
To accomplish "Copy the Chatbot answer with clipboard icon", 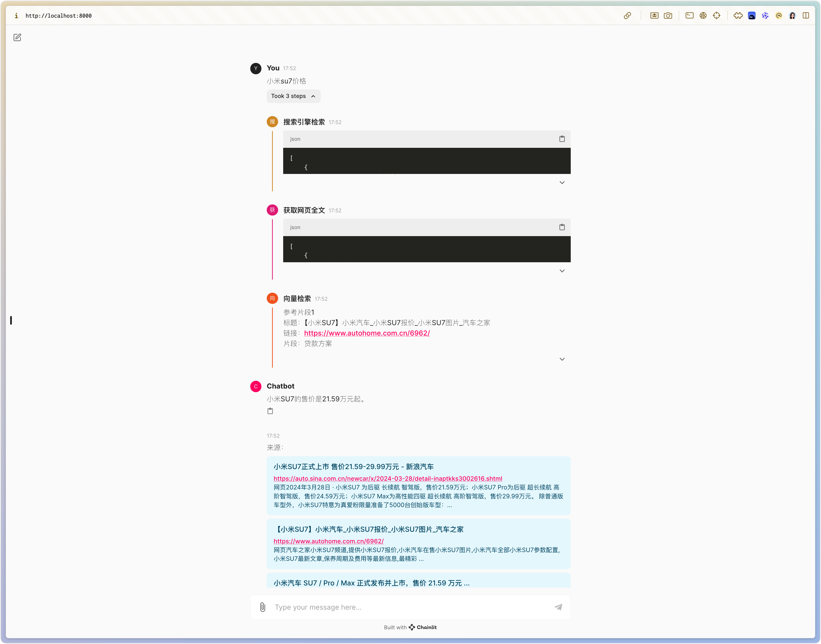I will 270,411.
